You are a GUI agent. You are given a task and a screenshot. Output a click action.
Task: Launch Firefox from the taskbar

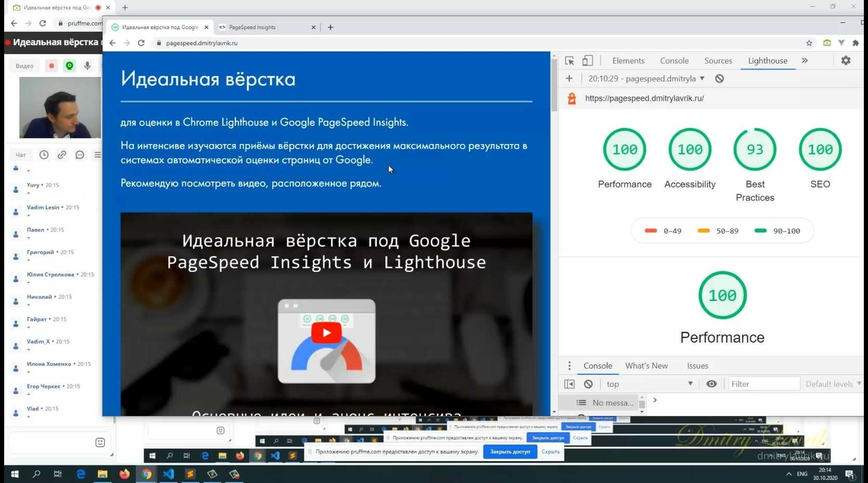click(124, 474)
